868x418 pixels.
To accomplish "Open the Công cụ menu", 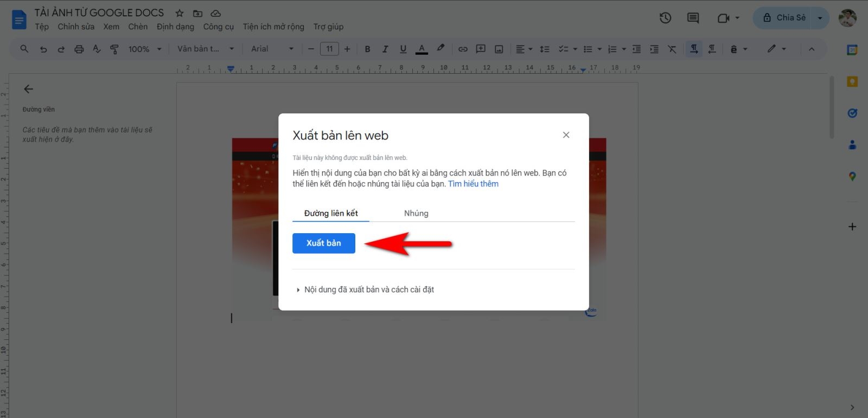I will (218, 27).
